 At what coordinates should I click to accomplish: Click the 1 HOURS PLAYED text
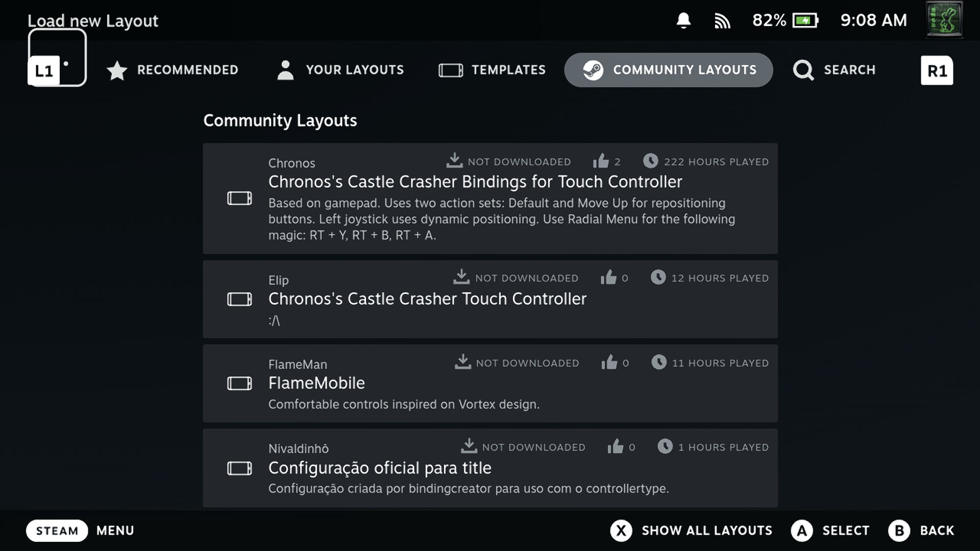point(723,447)
